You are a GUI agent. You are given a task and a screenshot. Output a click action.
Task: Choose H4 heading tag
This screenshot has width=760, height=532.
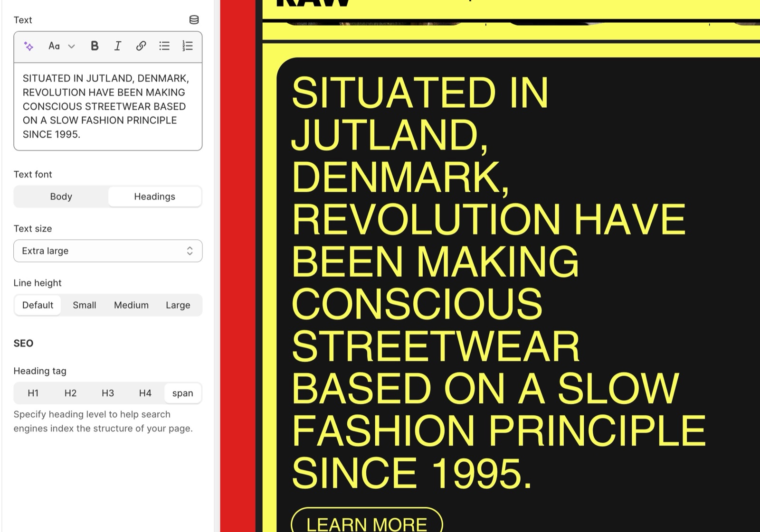tap(145, 393)
